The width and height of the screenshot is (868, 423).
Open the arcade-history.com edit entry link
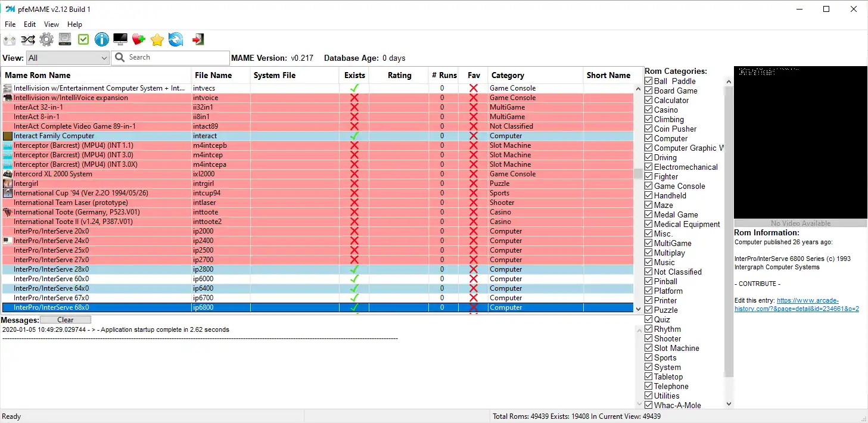(x=797, y=304)
